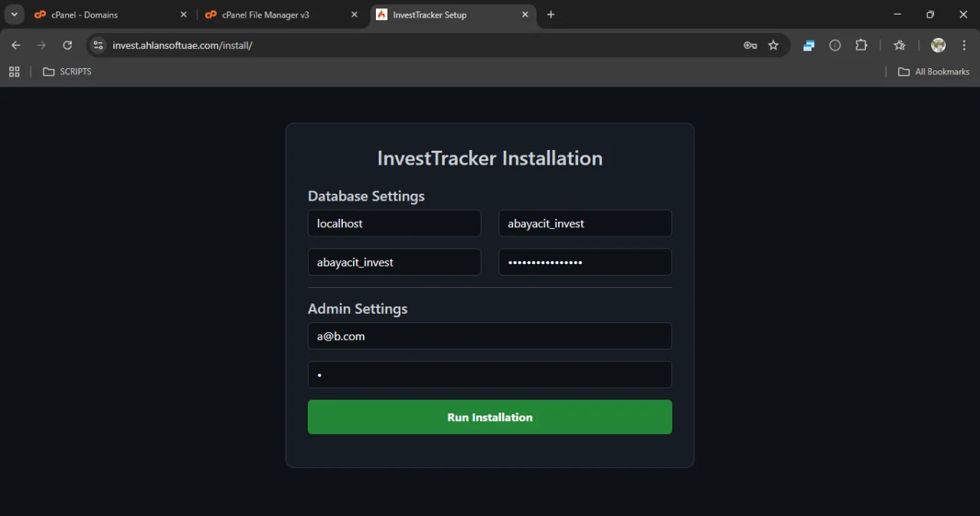Click the database password field
The height and width of the screenshot is (516, 980).
(585, 262)
